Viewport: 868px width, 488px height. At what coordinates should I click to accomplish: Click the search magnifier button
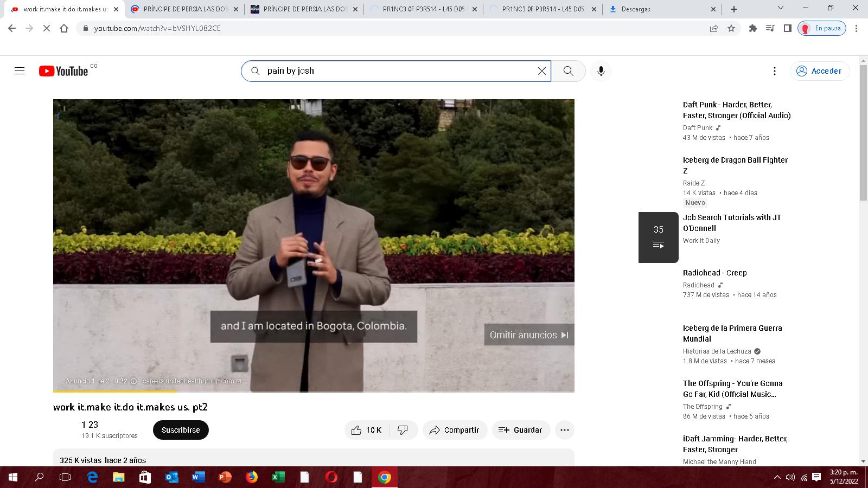[x=568, y=71]
